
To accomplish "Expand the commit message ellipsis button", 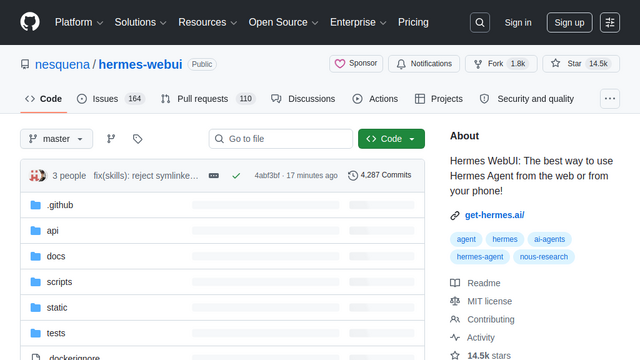I will 214,176.
